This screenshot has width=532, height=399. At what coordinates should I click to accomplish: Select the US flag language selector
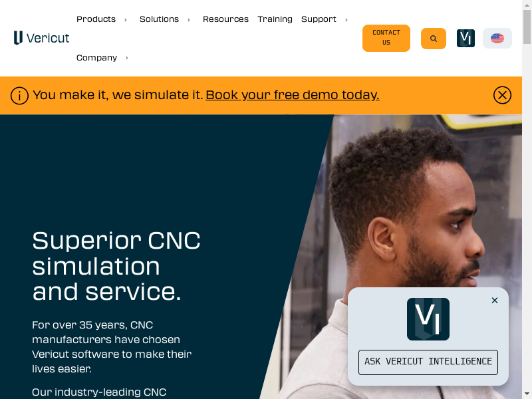(x=497, y=39)
